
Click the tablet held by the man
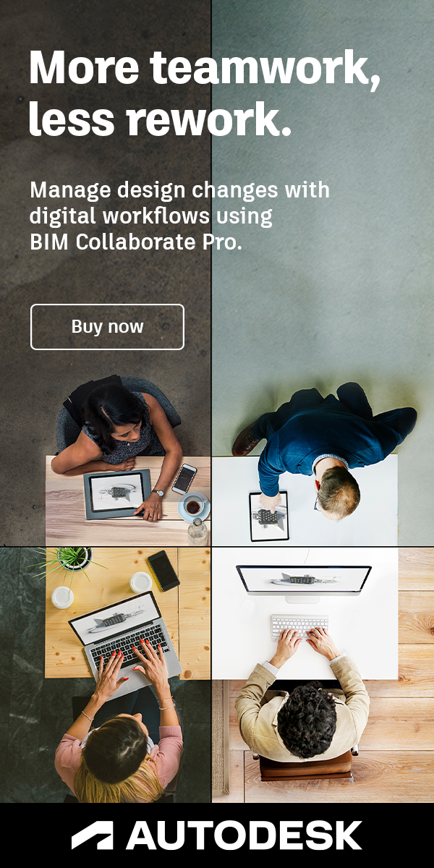[x=269, y=516]
